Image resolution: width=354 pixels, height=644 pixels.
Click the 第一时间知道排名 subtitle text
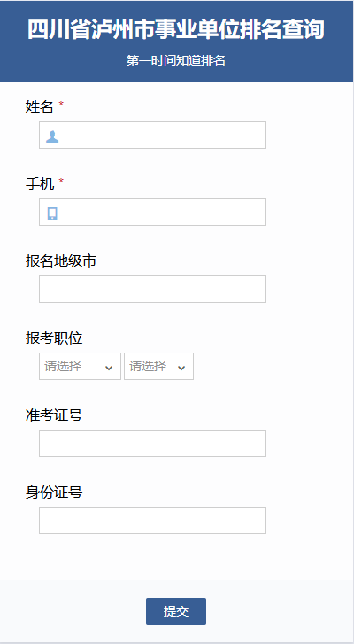point(176,61)
